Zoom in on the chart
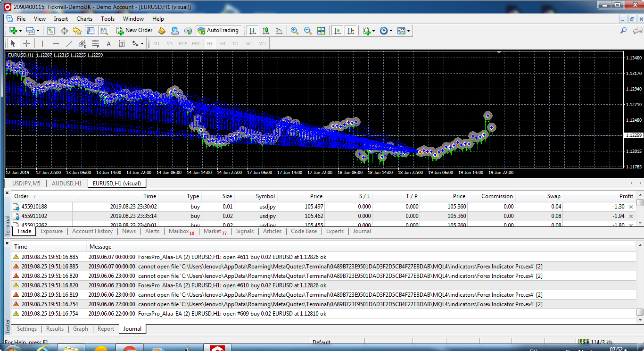 (295, 31)
